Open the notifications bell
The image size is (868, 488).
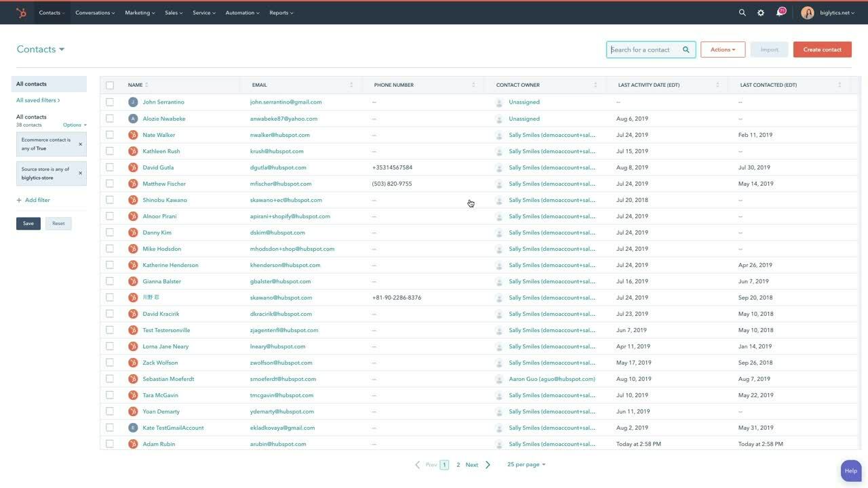tap(780, 12)
